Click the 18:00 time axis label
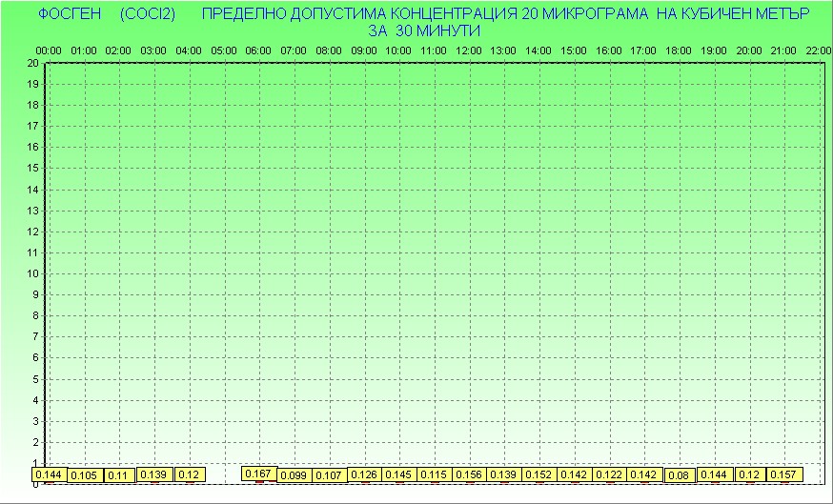Viewport: 833px width, 504px height. click(x=679, y=50)
